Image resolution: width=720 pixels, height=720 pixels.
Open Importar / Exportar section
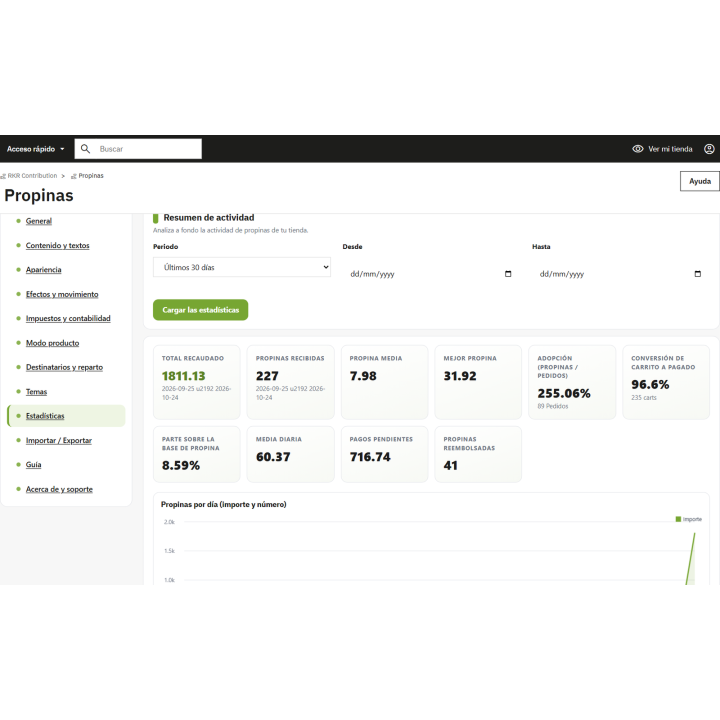pos(59,440)
